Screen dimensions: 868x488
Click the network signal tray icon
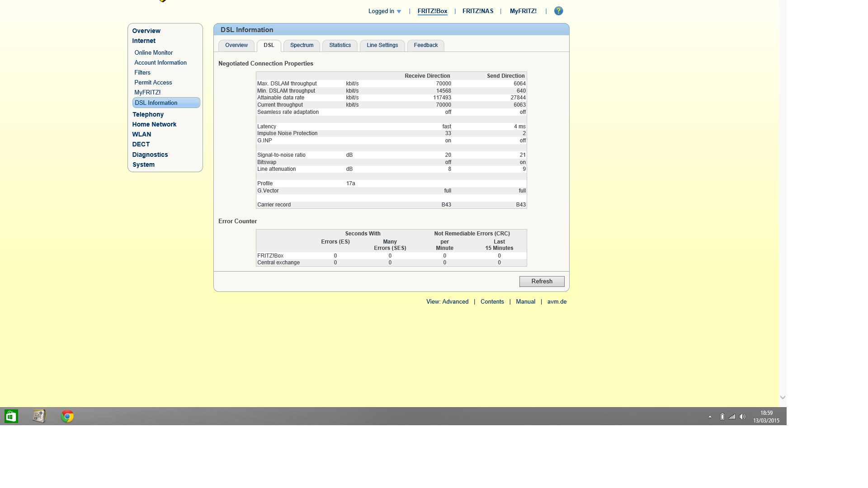pos(732,417)
